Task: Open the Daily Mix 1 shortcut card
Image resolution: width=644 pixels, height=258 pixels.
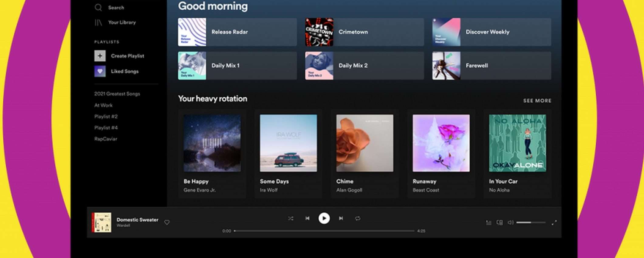Action: point(237,66)
